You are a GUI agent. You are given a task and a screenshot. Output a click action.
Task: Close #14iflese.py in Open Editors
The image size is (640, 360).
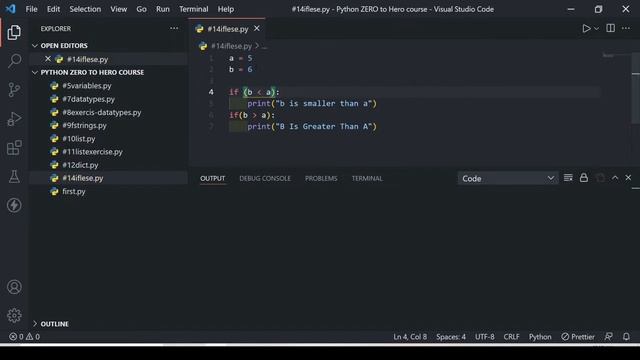pyautogui.click(x=48, y=59)
